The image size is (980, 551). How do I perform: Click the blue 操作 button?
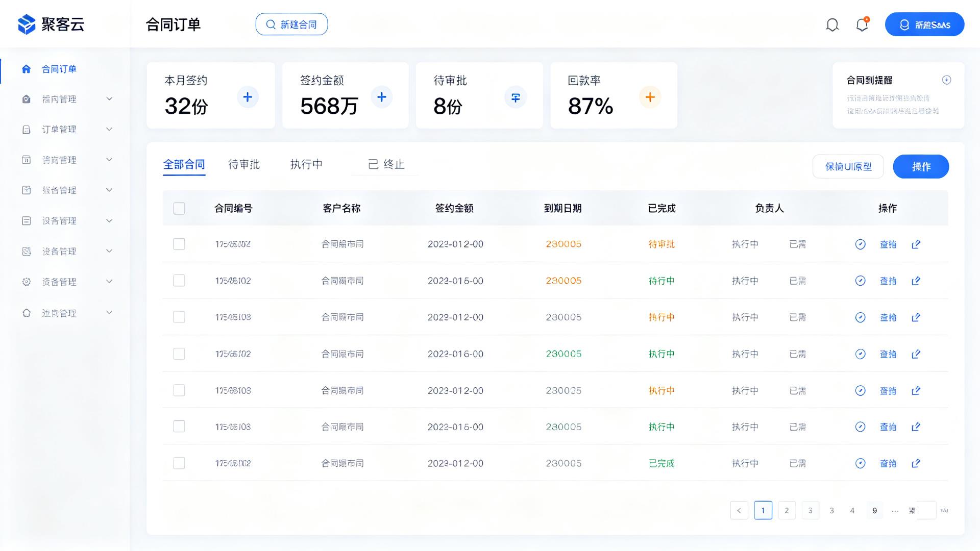(x=921, y=167)
